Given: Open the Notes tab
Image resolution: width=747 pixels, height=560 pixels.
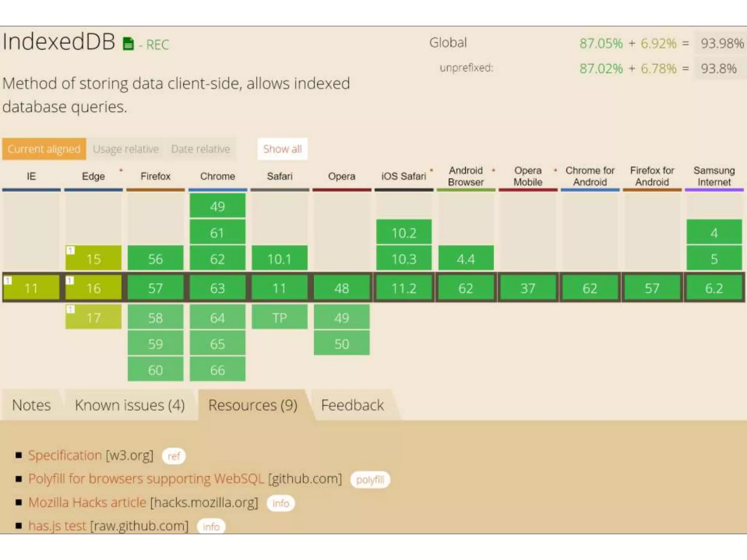Looking at the screenshot, I should [31, 405].
